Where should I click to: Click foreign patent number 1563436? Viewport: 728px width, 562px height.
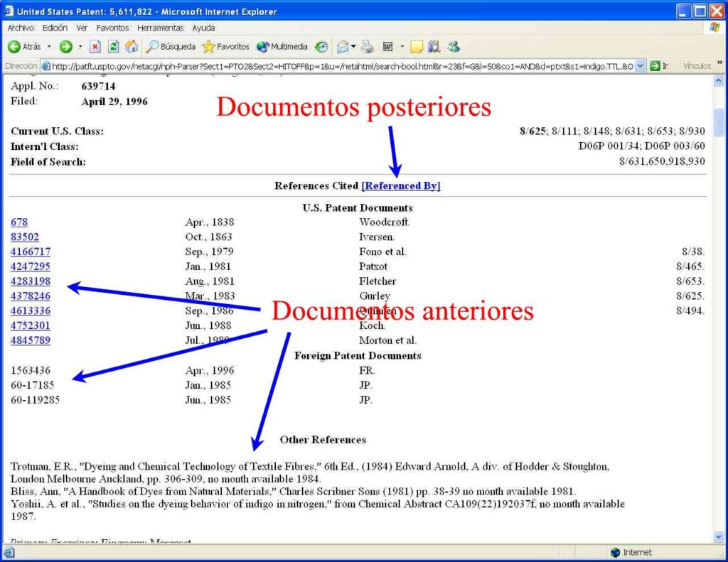[31, 370]
